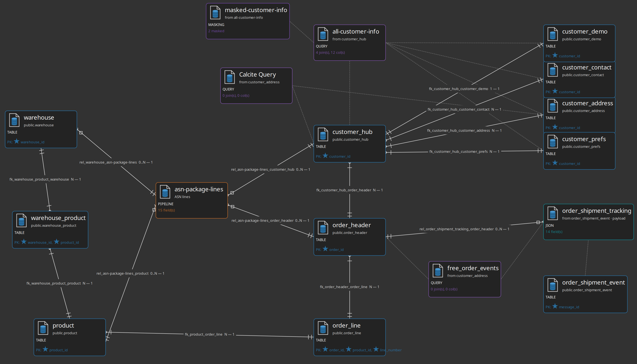Click the order_shipment_event table icon
The height and width of the screenshot is (364, 637).
tap(553, 285)
